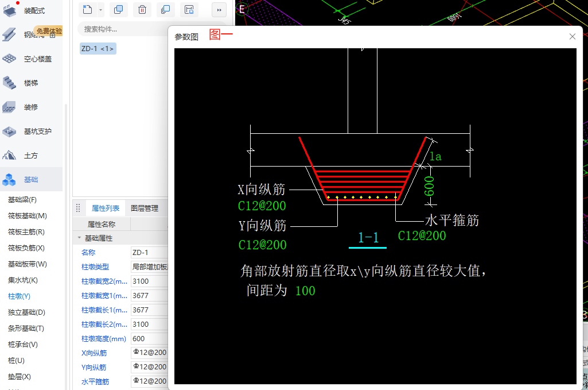Viewport: 588px width, 390px height.
Task: Open the 柱墩类型 value 局部增加板 field
Action: (150, 267)
